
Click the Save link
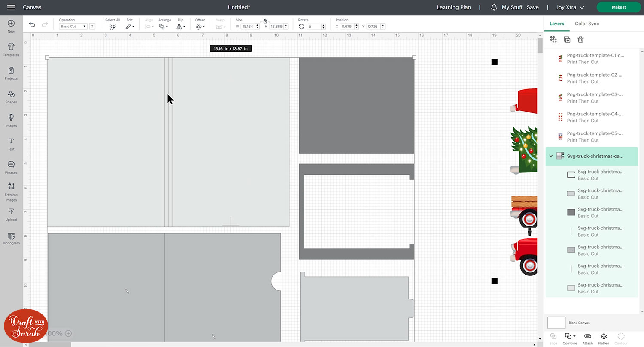[532, 7]
